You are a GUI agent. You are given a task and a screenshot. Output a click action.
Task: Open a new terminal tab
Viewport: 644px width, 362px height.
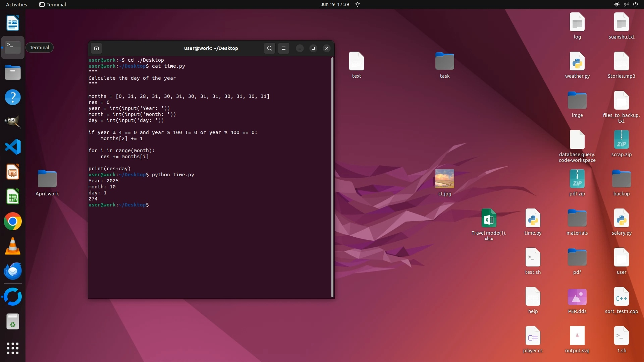tap(96, 49)
